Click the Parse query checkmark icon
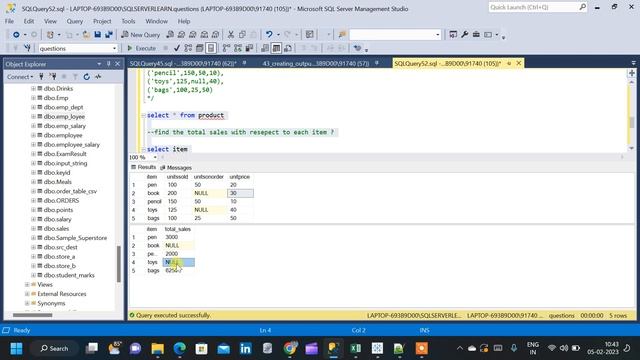This screenshot has height=360, width=640. pyautogui.click(x=177, y=48)
